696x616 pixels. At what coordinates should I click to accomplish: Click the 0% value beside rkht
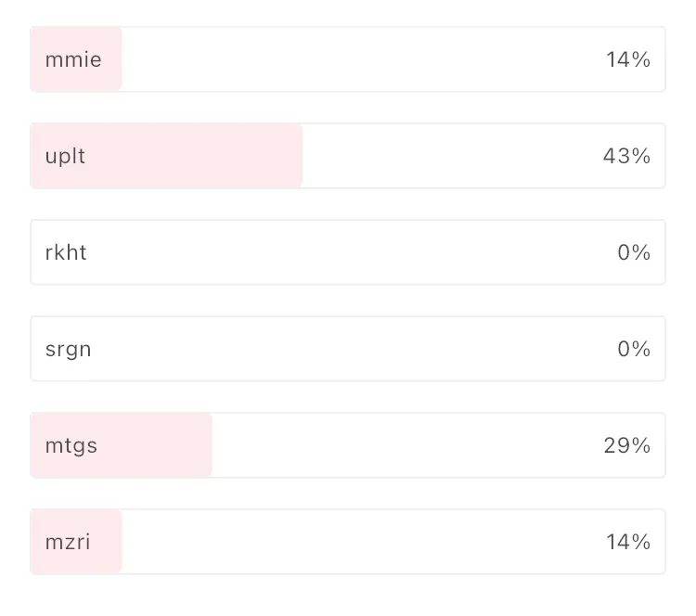(x=634, y=252)
